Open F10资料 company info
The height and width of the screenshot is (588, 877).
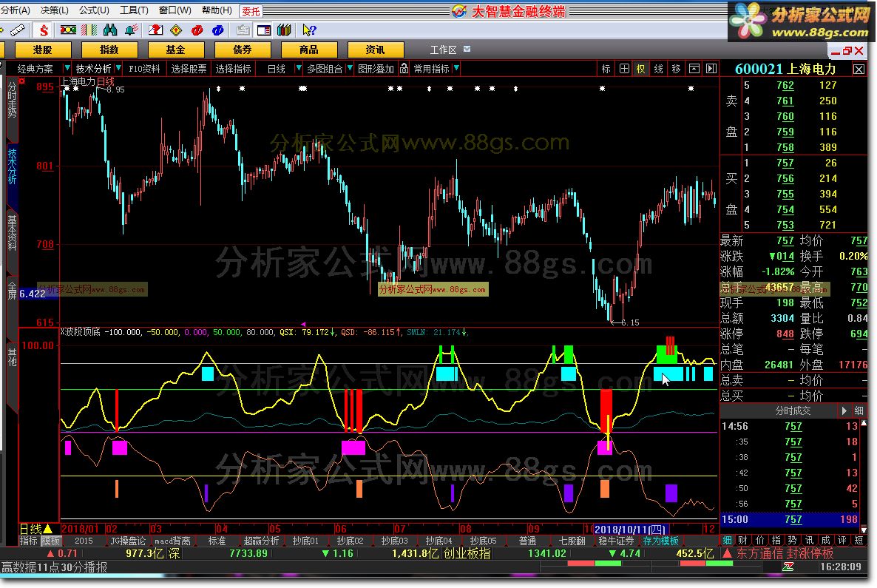coord(144,69)
